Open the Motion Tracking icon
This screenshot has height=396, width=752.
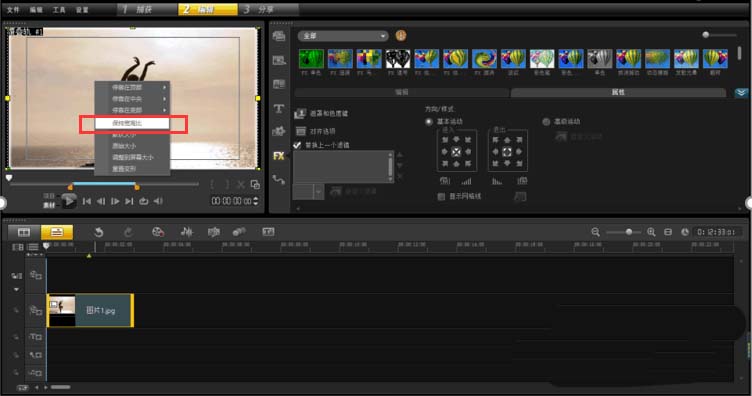click(x=239, y=232)
